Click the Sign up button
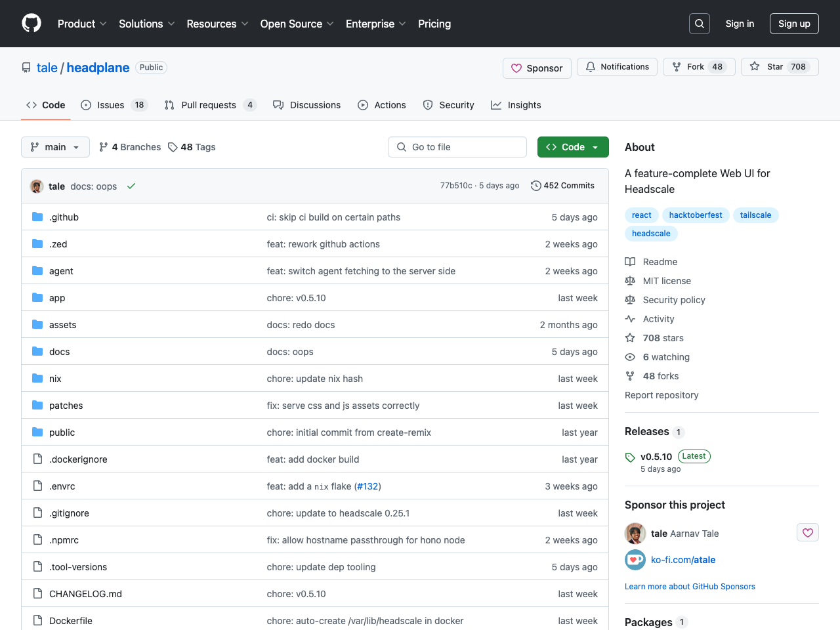 (794, 24)
